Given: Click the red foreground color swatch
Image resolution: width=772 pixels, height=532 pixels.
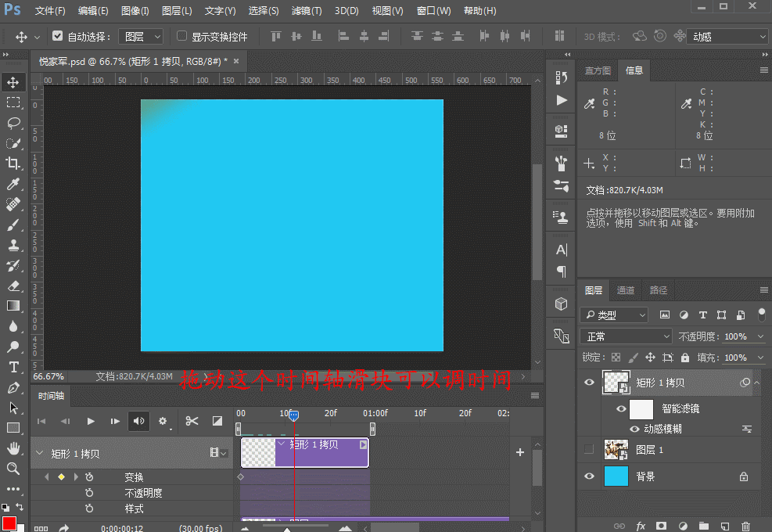Looking at the screenshot, I should pos(9,523).
